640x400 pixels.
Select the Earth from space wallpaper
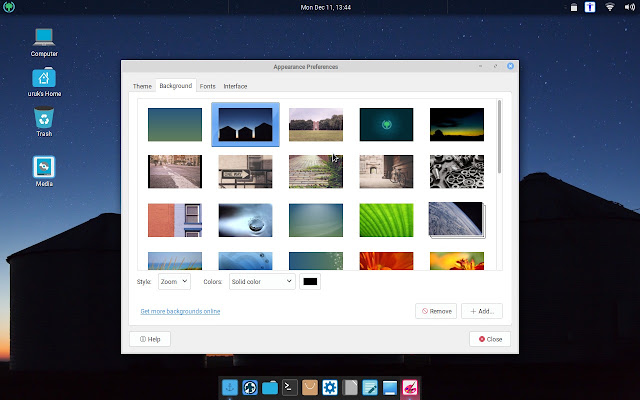(x=457, y=220)
